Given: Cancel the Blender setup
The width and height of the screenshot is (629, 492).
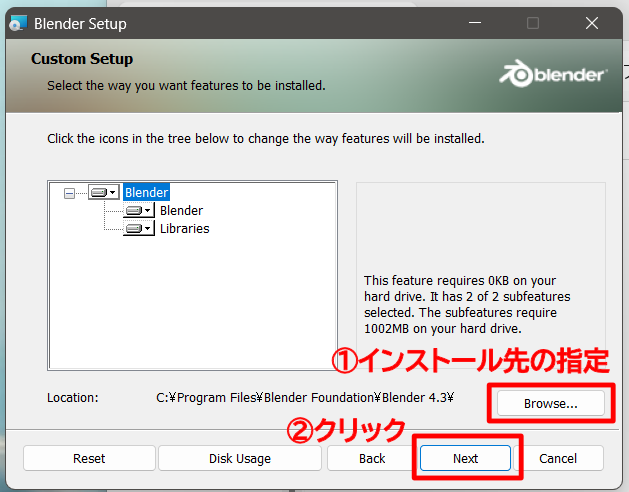Looking at the screenshot, I should (558, 458).
